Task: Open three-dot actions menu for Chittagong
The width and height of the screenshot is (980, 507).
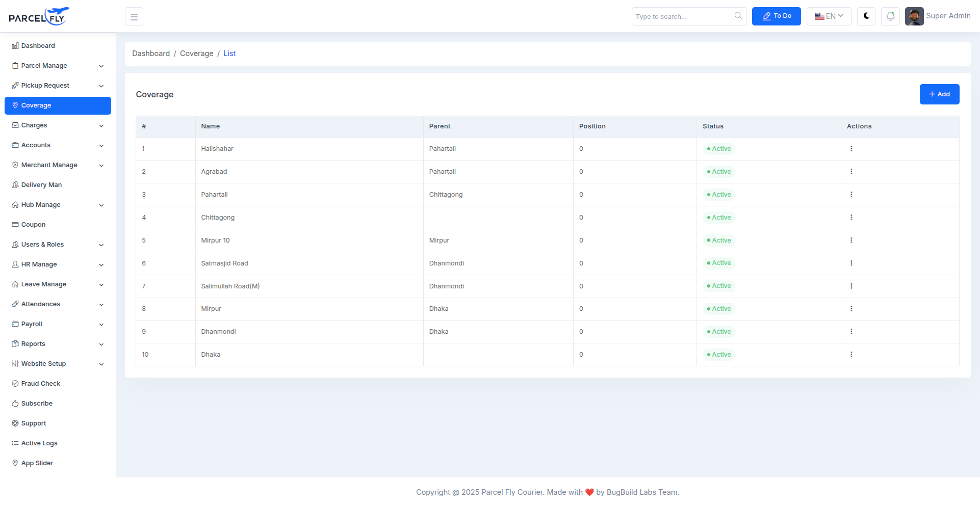Action: pyautogui.click(x=851, y=218)
